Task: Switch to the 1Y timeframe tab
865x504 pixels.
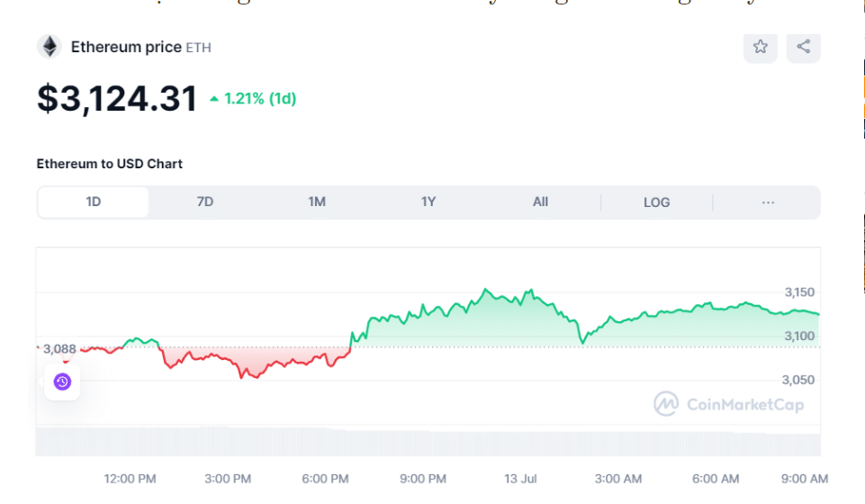Action: tap(428, 202)
